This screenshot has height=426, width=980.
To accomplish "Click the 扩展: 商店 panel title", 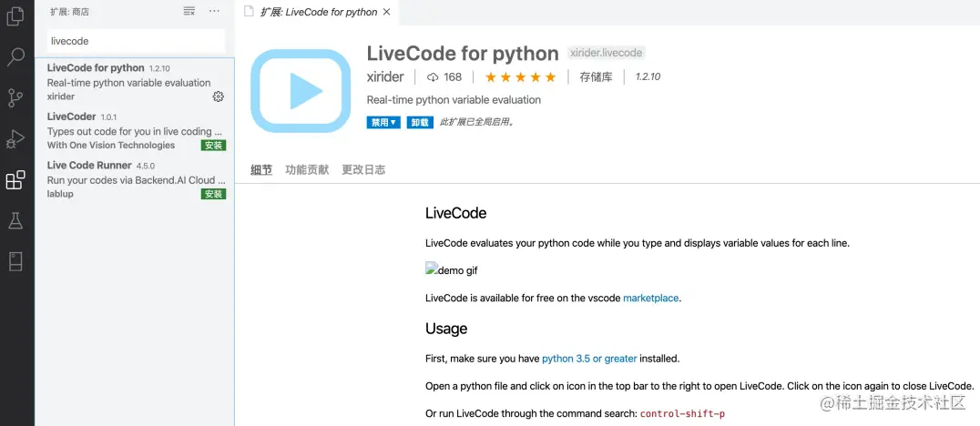I will click(69, 11).
